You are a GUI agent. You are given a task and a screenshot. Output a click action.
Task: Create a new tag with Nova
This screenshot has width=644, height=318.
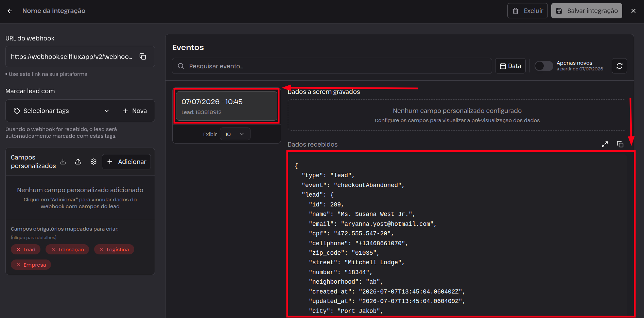(135, 111)
